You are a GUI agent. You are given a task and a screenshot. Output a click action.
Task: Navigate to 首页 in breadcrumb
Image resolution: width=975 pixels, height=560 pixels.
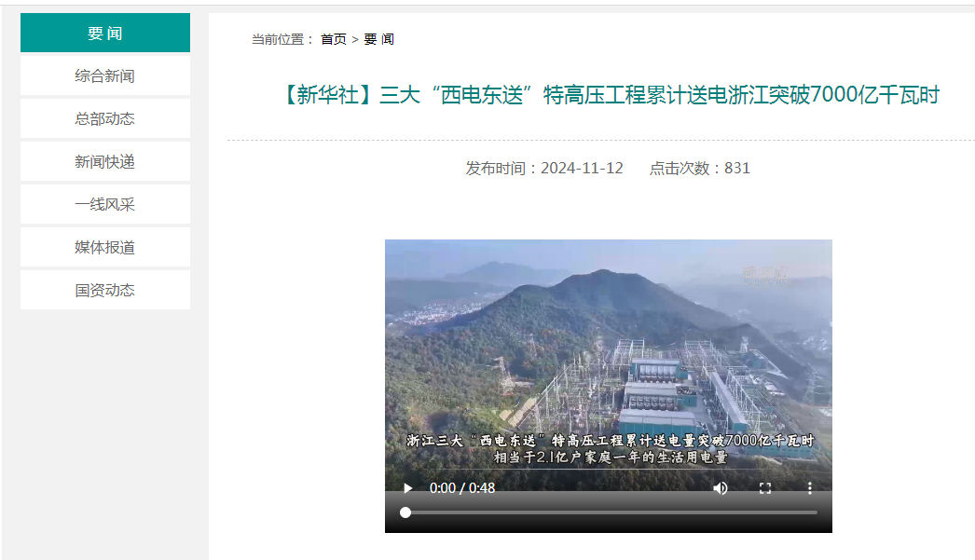tap(334, 39)
